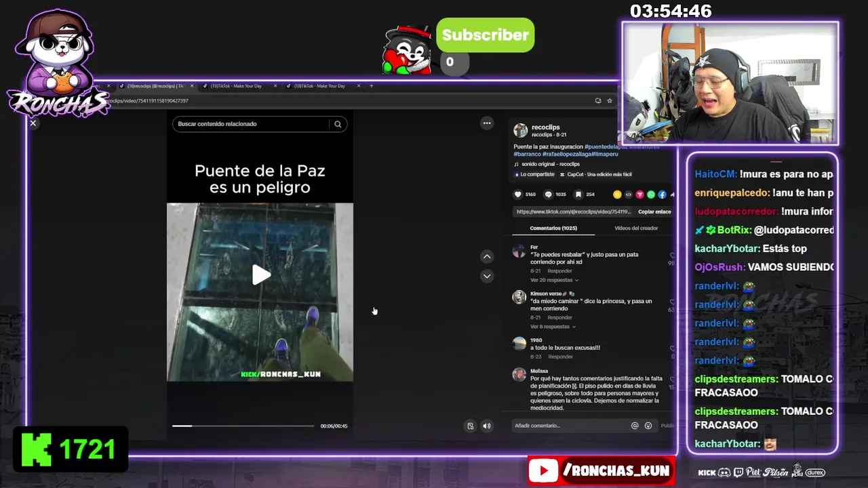Share video via WhatsApp icon
Screen dimensions: 868x488
(x=651, y=195)
